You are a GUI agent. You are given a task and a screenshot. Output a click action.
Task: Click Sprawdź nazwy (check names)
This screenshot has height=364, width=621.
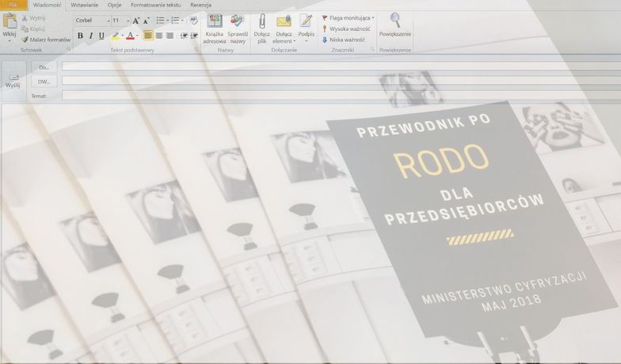(238, 28)
